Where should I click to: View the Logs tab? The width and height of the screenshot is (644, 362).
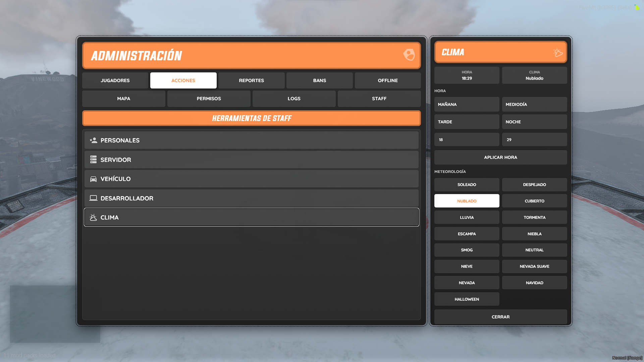[294, 99]
